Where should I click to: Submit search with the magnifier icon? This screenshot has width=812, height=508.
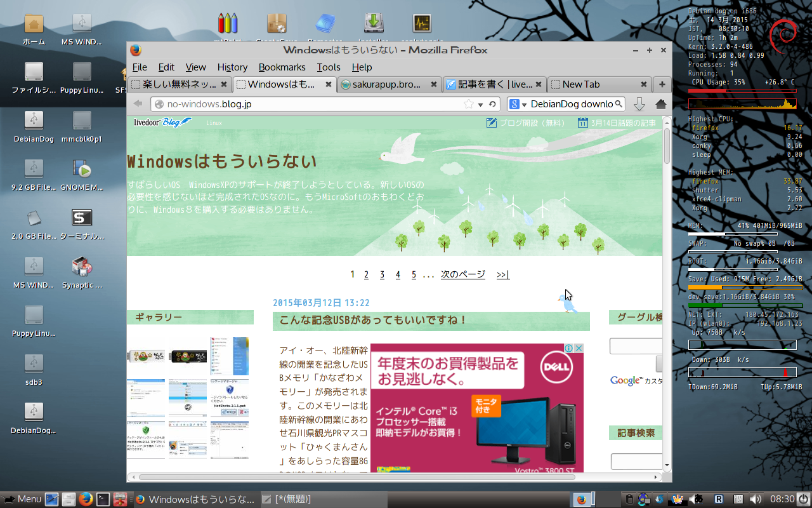pyautogui.click(x=619, y=104)
